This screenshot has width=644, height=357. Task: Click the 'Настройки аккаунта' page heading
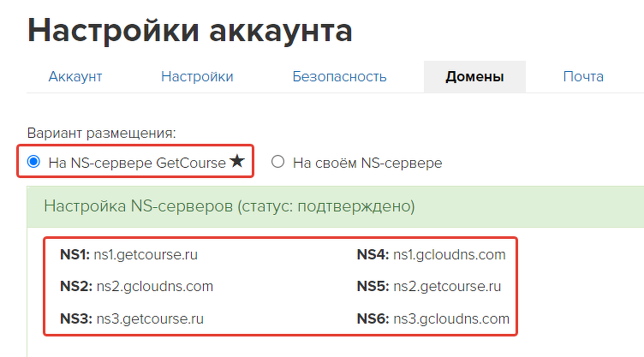click(x=190, y=31)
